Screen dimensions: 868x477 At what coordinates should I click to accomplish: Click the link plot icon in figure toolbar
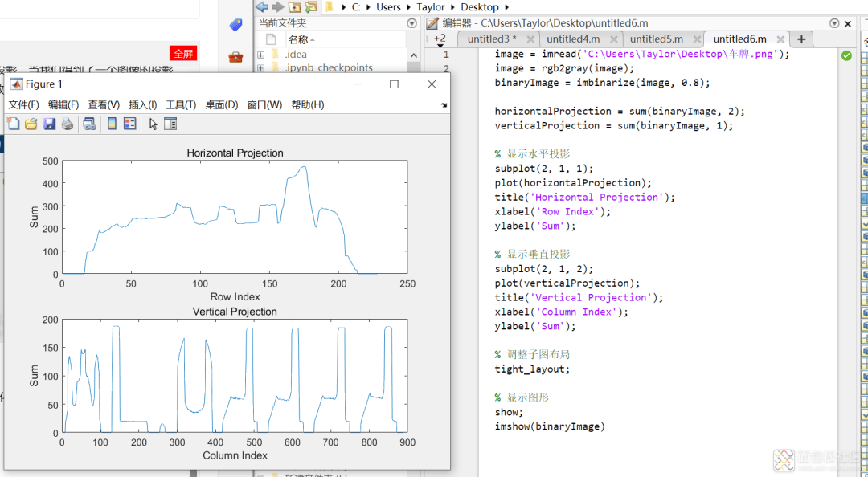point(89,124)
